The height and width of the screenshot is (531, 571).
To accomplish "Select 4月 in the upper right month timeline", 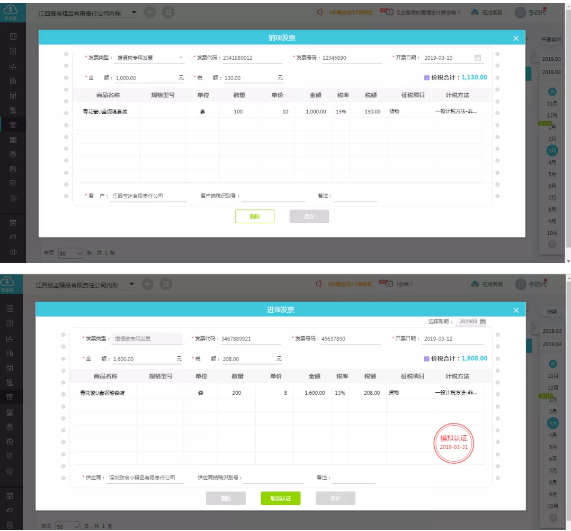I will (552, 162).
